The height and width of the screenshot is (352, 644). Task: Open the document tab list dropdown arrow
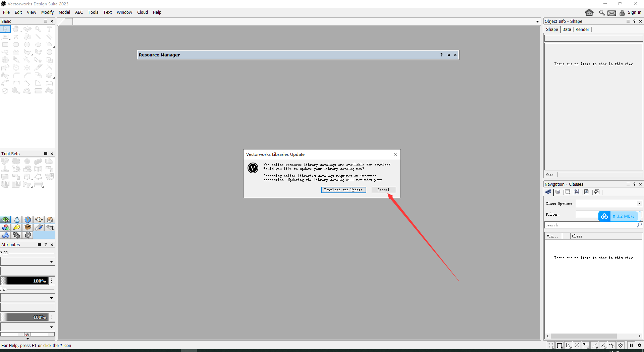point(537,21)
